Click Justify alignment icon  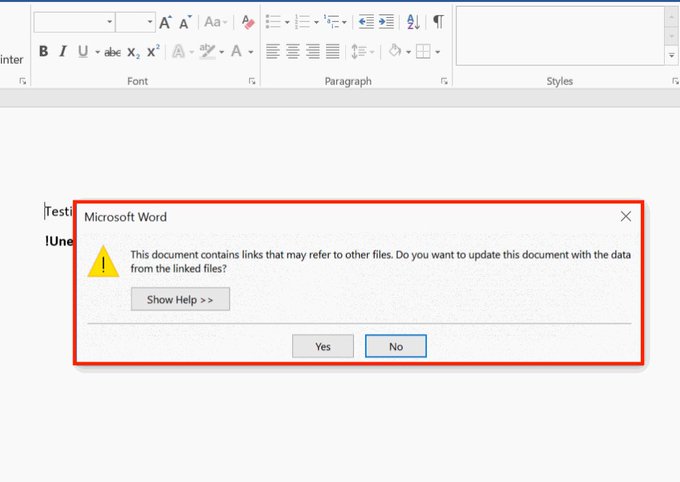click(333, 52)
